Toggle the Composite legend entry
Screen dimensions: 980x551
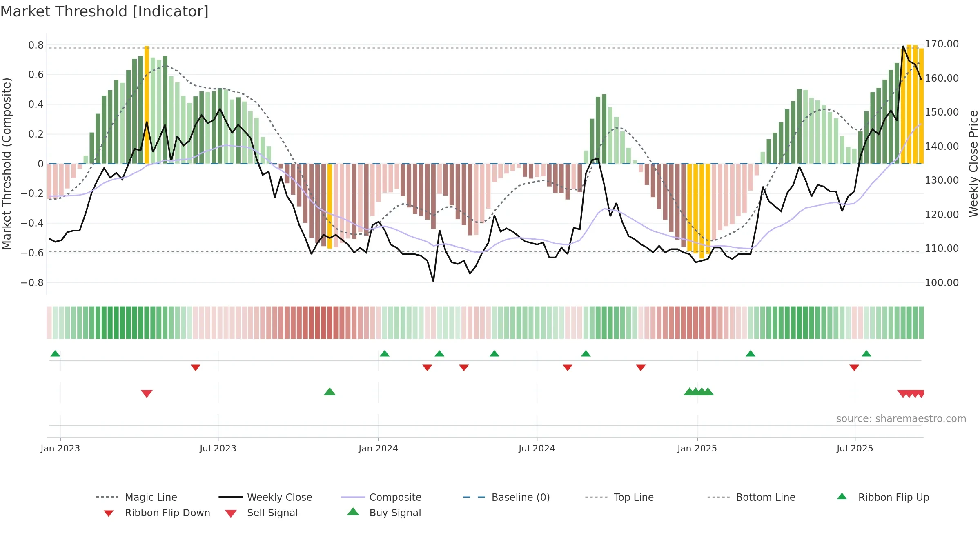click(x=381, y=497)
